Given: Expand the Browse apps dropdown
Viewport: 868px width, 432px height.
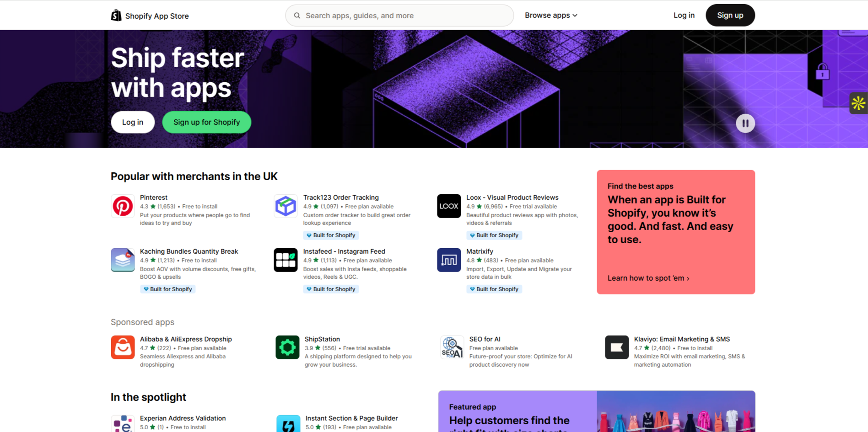Looking at the screenshot, I should 551,16.
